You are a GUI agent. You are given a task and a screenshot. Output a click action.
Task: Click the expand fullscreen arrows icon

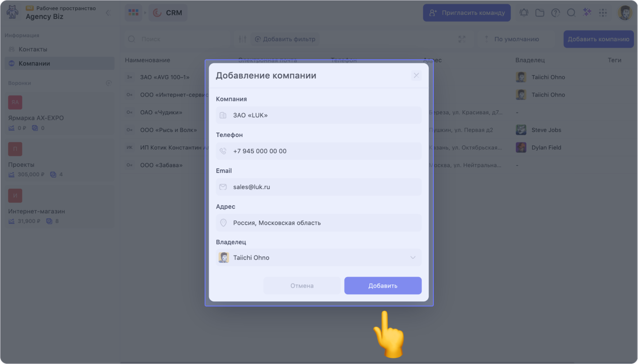pyautogui.click(x=462, y=39)
